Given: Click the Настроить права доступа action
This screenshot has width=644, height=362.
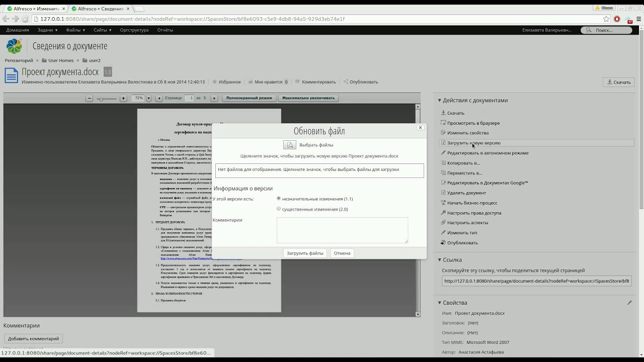Looking at the screenshot, I should pyautogui.click(x=474, y=213).
